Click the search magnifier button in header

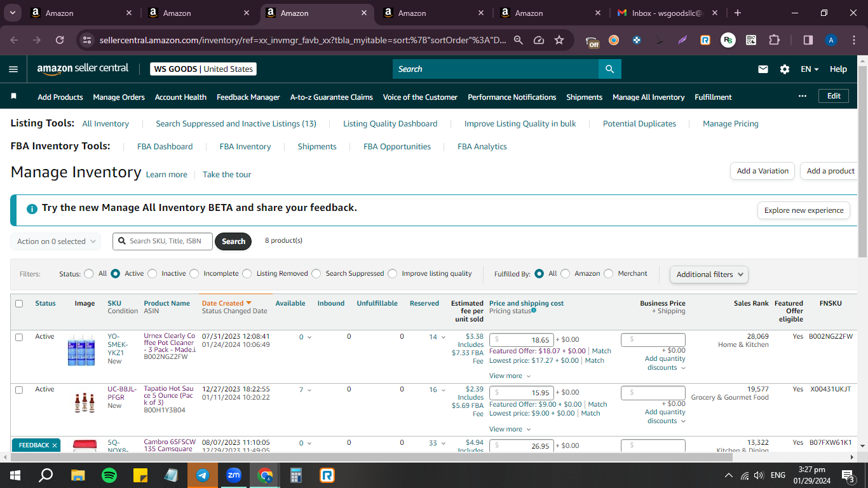[x=609, y=69]
